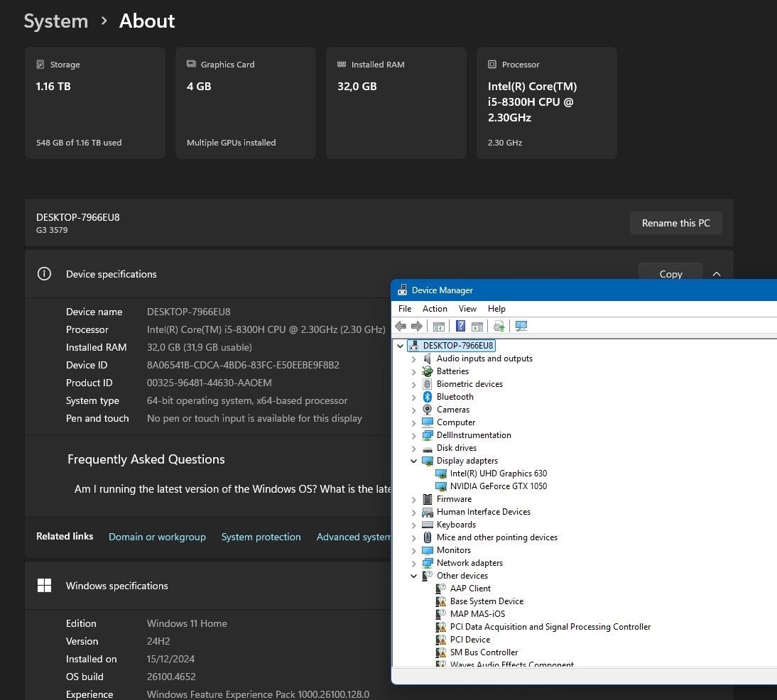Screen dimensions: 777x700
Task: Click the Product ID value 00325-96481-44630-AAOEM
Action: 209,383
